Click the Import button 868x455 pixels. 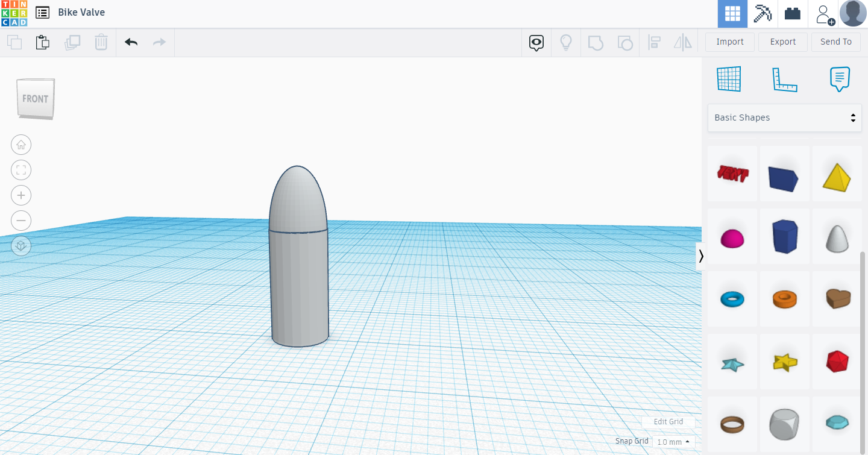click(730, 42)
